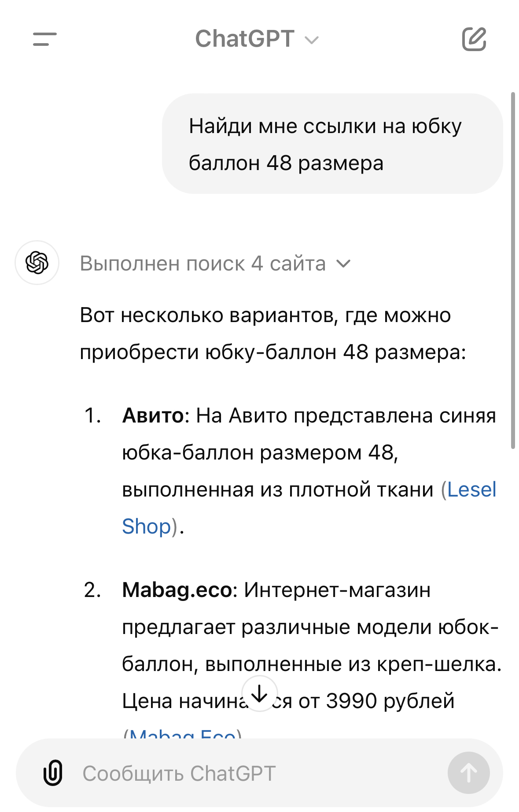The height and width of the screenshot is (812, 519).
Task: Start a new chat with the compose icon
Action: tap(474, 39)
